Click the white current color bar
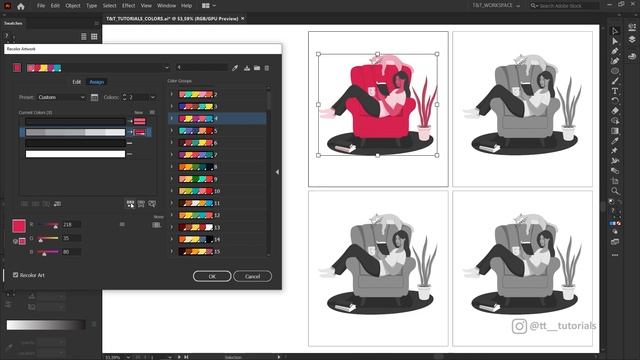 (76, 154)
